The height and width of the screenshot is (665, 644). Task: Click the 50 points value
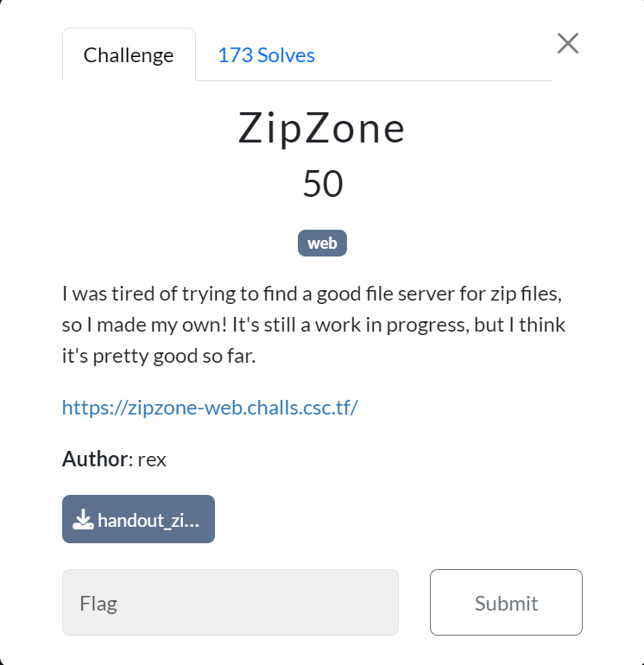pos(323,184)
